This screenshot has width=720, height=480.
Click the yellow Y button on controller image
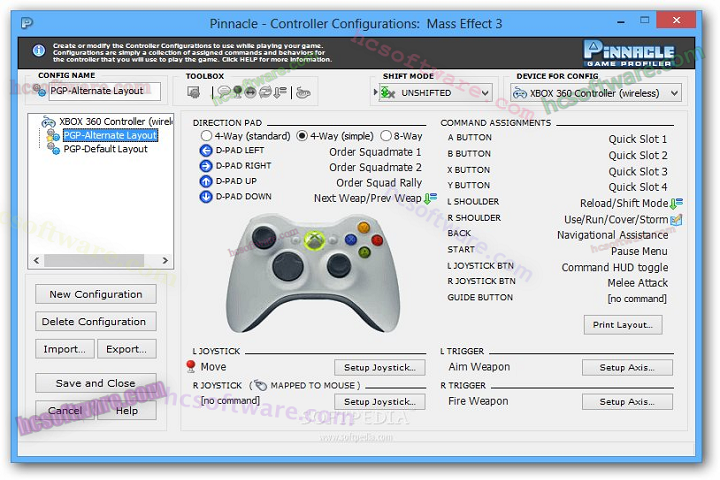[364, 227]
